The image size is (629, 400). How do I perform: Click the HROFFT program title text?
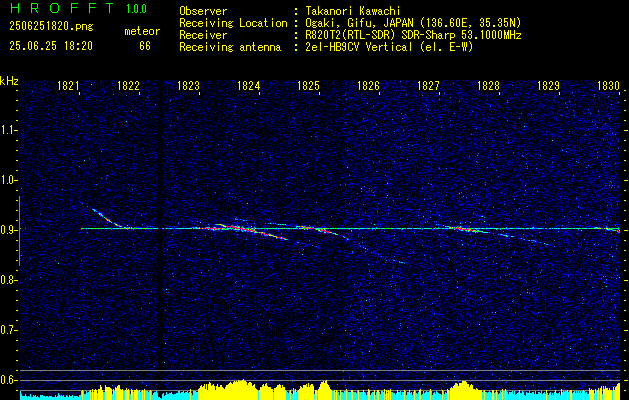point(62,8)
